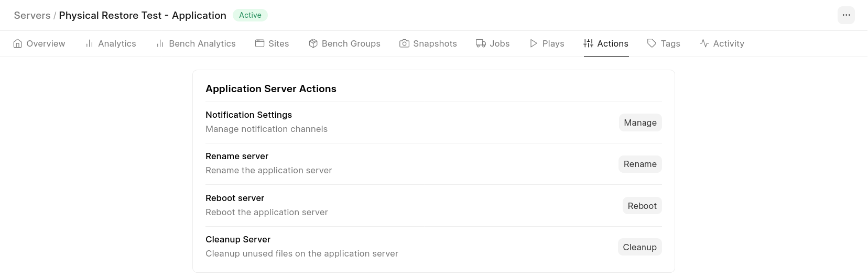
Task: Click the Tags label icon
Action: [652, 43]
